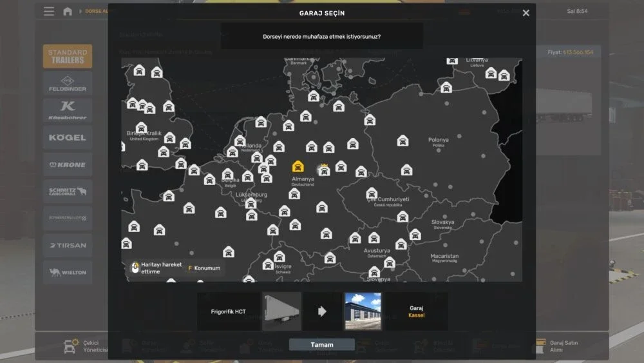Open the Wielton trailer brand

68,272
